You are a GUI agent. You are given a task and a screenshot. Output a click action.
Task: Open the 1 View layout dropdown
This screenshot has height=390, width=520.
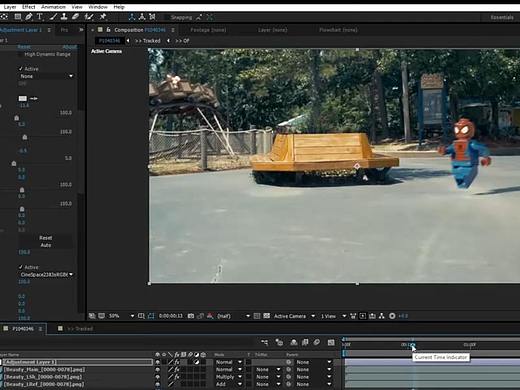pos(333,316)
